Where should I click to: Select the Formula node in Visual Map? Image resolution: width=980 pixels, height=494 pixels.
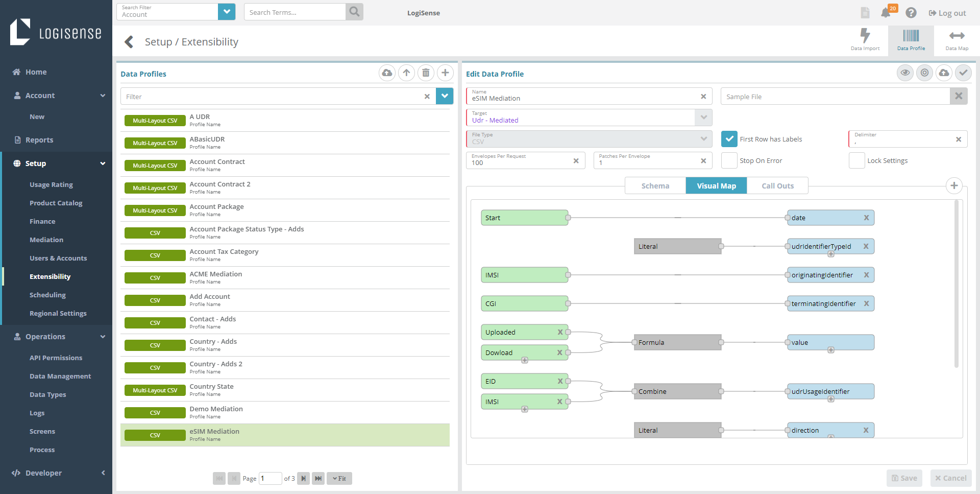(x=677, y=342)
